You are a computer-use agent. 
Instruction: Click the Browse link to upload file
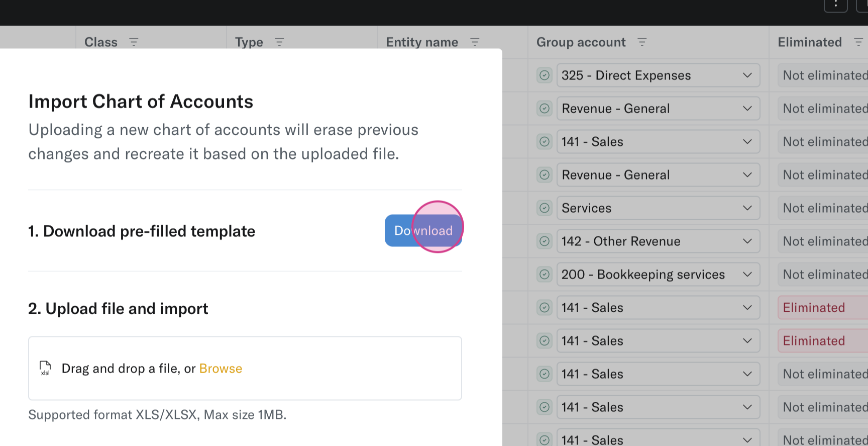tap(221, 369)
